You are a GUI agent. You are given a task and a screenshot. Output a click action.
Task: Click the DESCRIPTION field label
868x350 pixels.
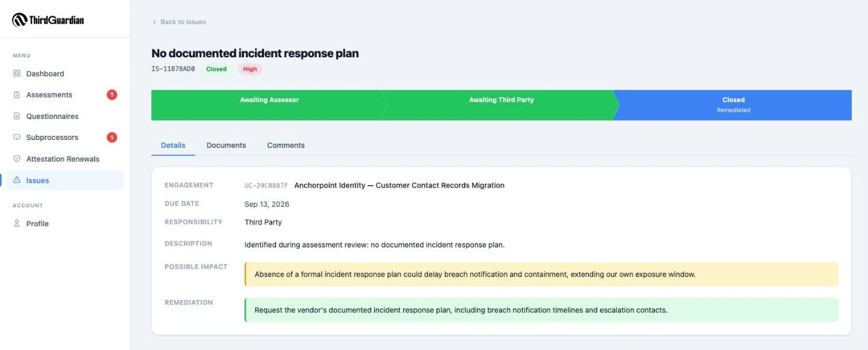click(x=188, y=244)
